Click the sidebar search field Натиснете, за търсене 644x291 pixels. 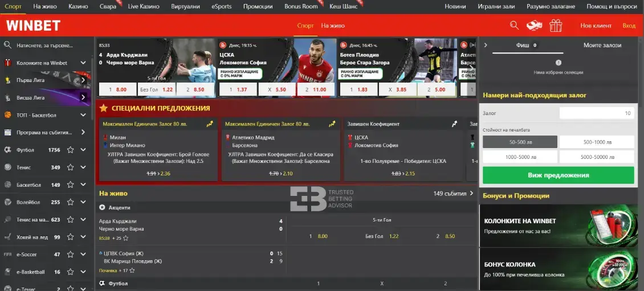(45, 45)
